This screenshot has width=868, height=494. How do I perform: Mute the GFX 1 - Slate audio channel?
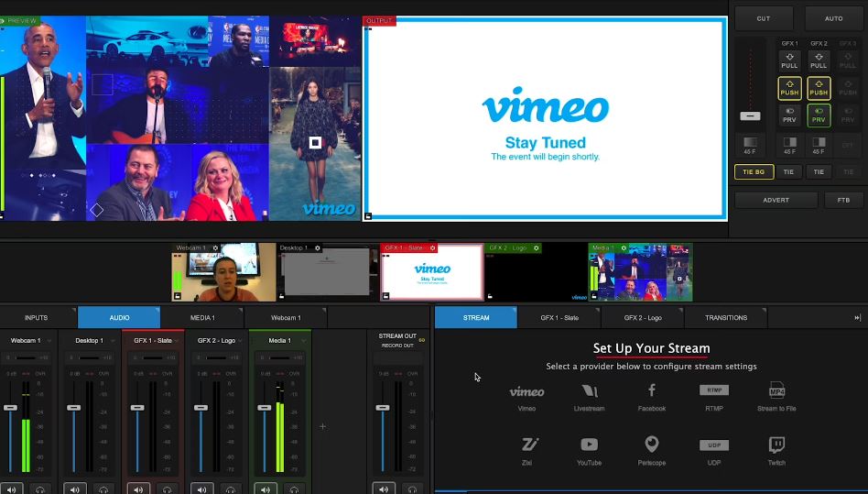click(138, 489)
